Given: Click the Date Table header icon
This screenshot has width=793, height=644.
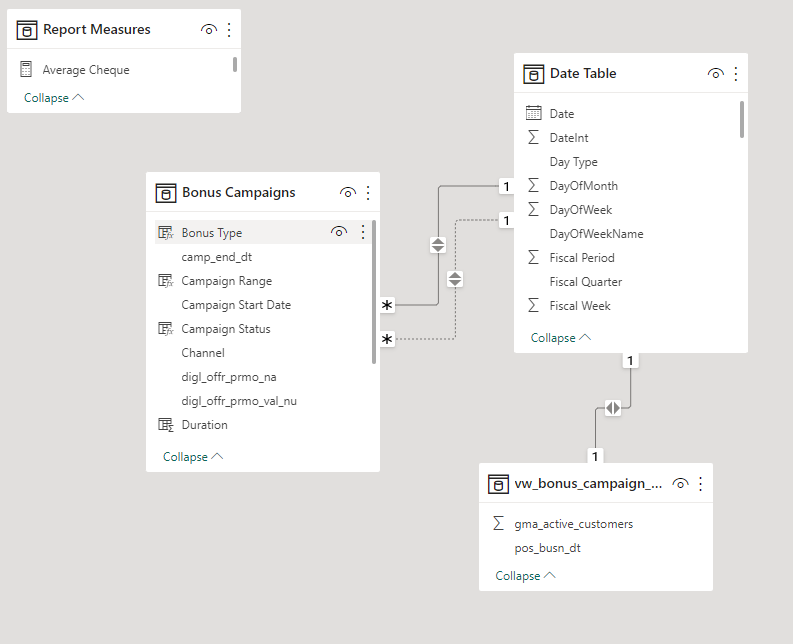Looking at the screenshot, I should pyautogui.click(x=534, y=74).
